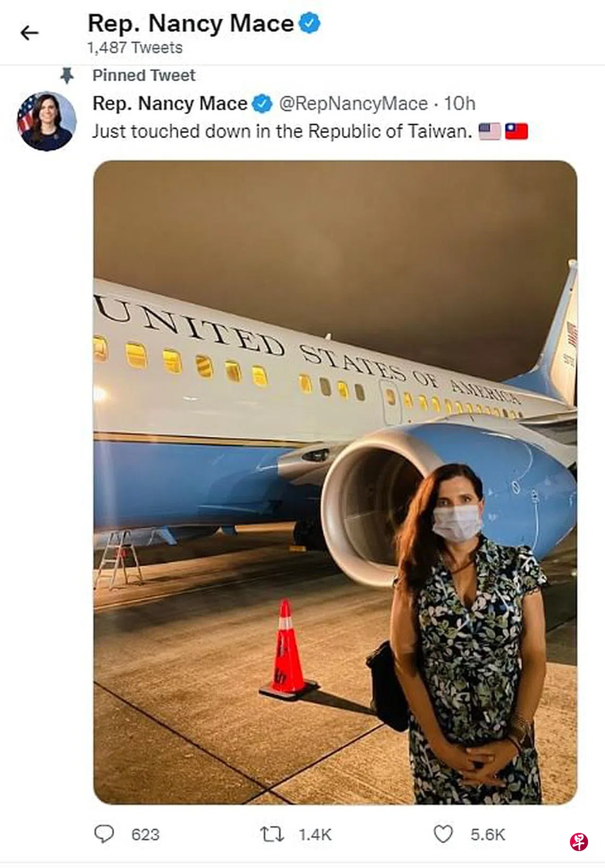The width and height of the screenshot is (605, 868).
Task: Click the red circular watermark logo
Action: coord(578,841)
